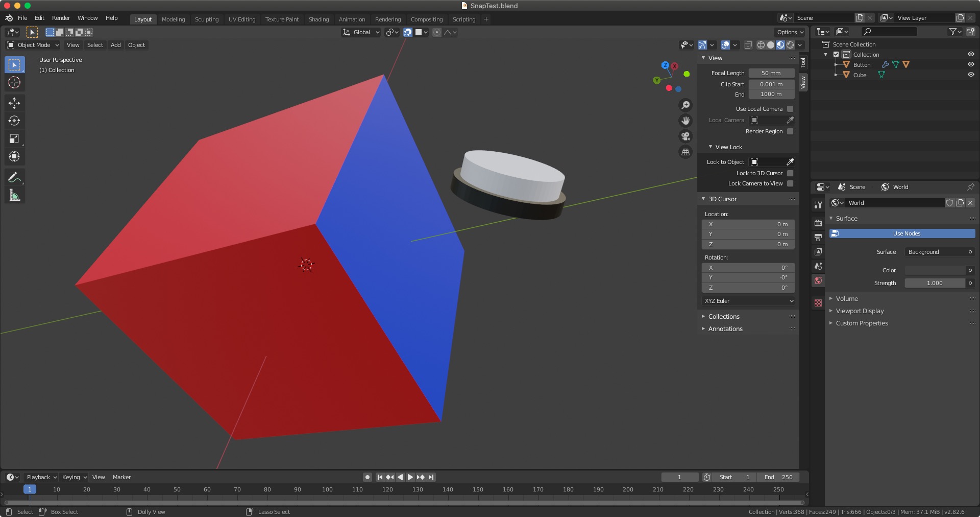This screenshot has width=980, height=517.
Task: Hide the Cube object via eye toggle
Action: point(971,75)
